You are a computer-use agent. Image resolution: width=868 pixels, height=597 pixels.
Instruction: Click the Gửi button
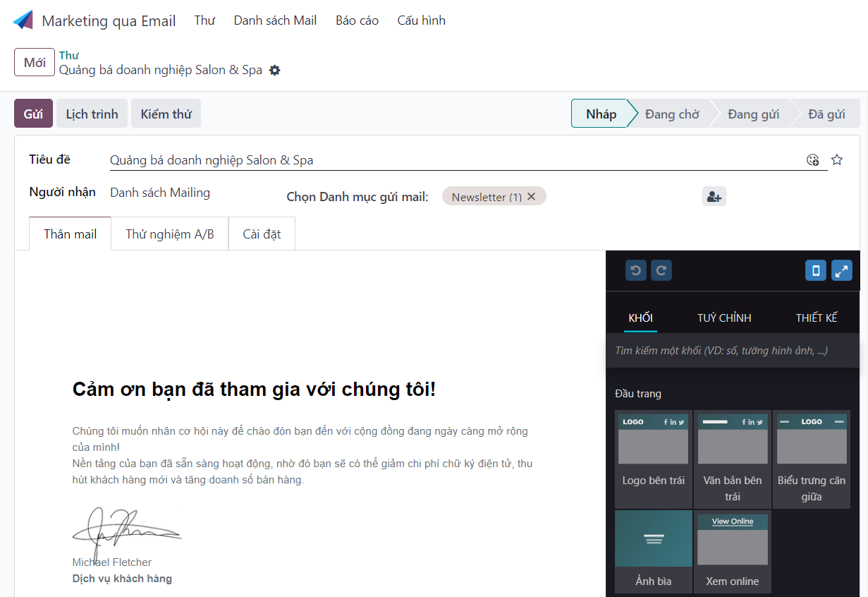click(x=33, y=114)
